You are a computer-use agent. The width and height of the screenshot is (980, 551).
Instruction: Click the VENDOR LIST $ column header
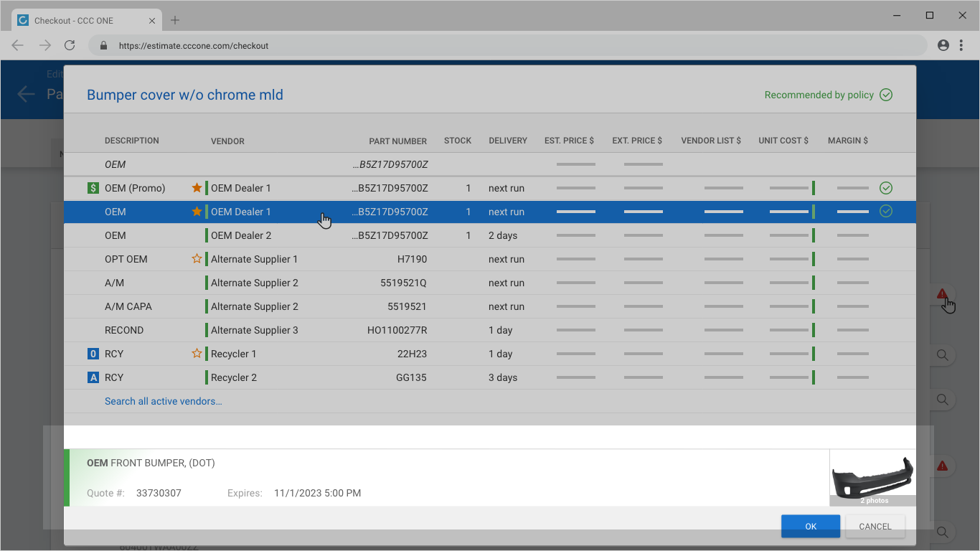tap(711, 141)
